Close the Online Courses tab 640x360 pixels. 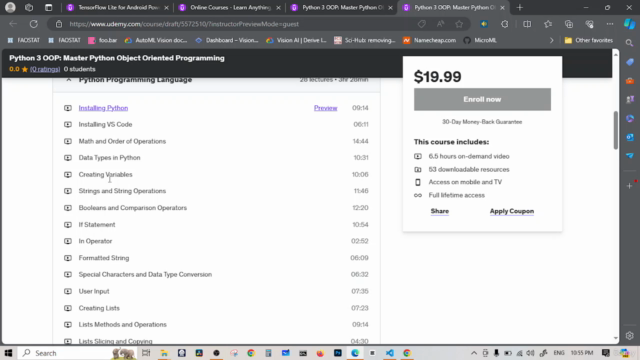(278, 8)
